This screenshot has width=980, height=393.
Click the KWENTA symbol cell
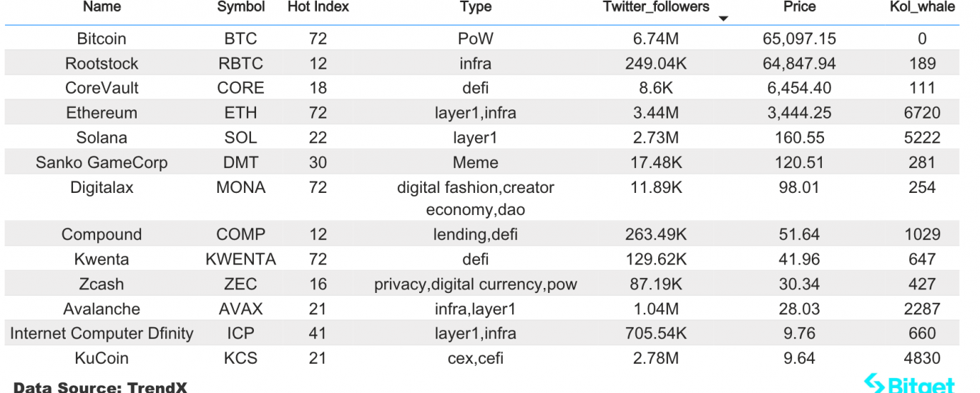point(241,259)
